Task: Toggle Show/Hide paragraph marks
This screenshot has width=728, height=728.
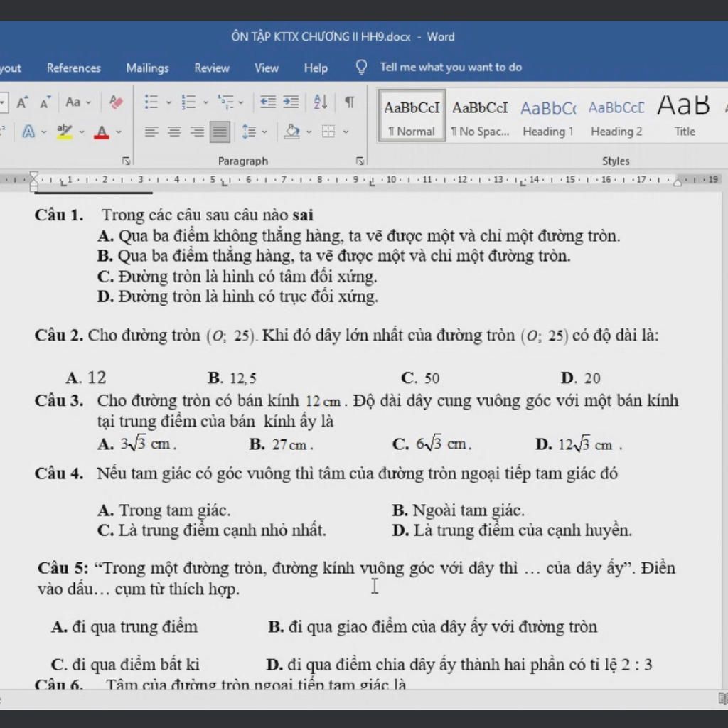Action: (x=350, y=102)
